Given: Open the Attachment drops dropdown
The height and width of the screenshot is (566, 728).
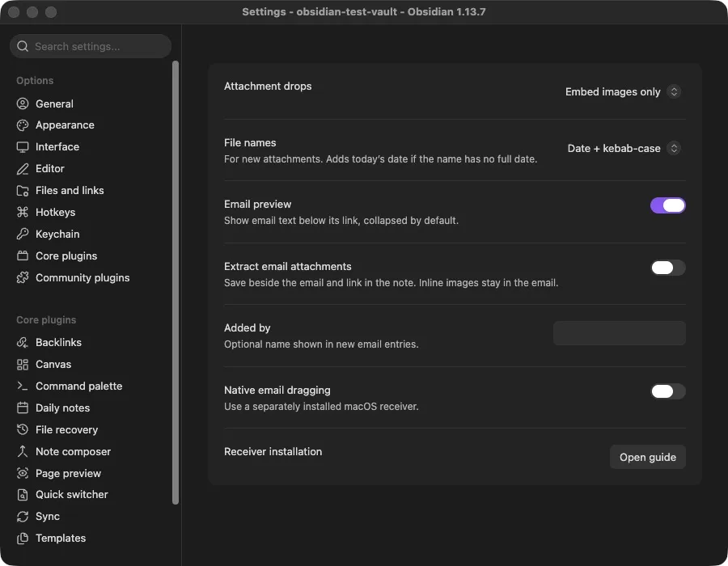Looking at the screenshot, I should click(623, 92).
